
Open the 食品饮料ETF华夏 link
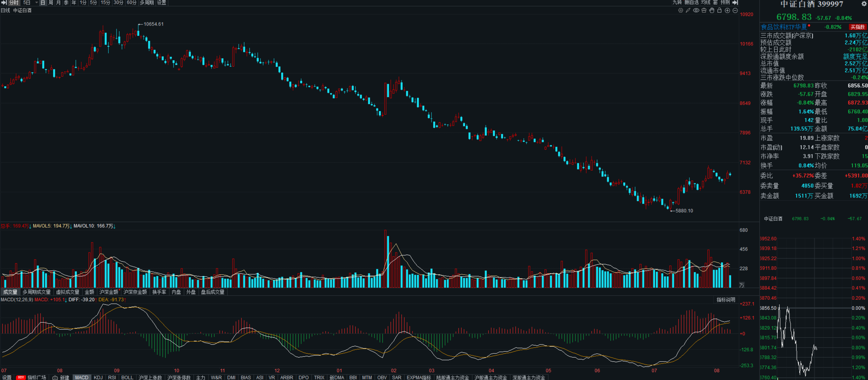[784, 27]
